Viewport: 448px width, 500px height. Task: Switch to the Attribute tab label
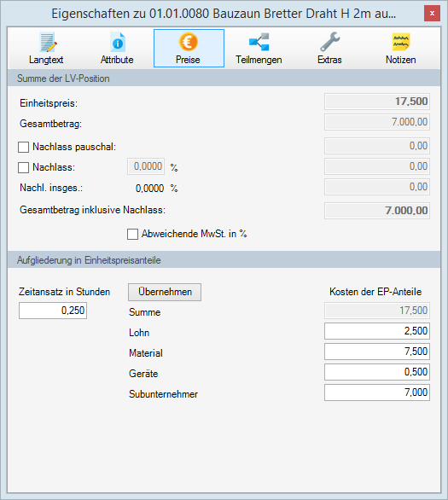tap(117, 60)
